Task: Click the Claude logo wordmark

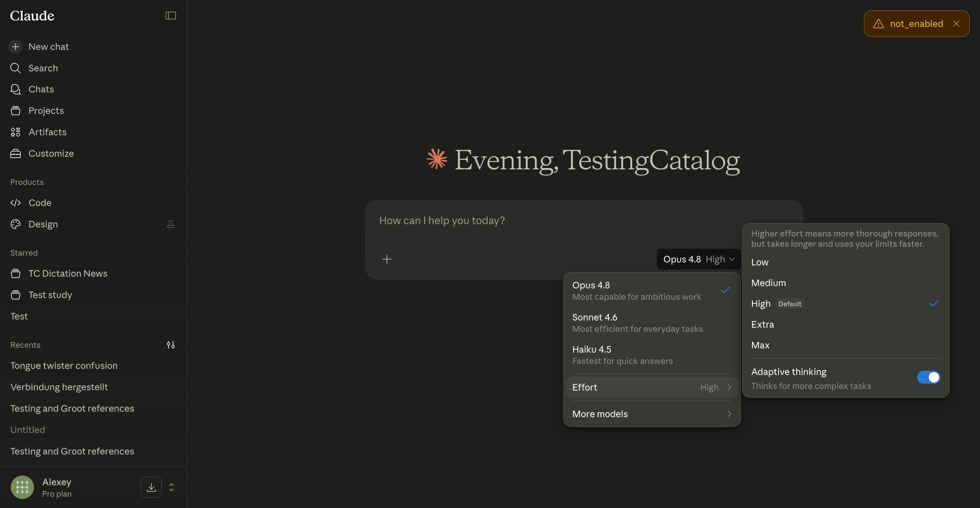Action: 32,16
